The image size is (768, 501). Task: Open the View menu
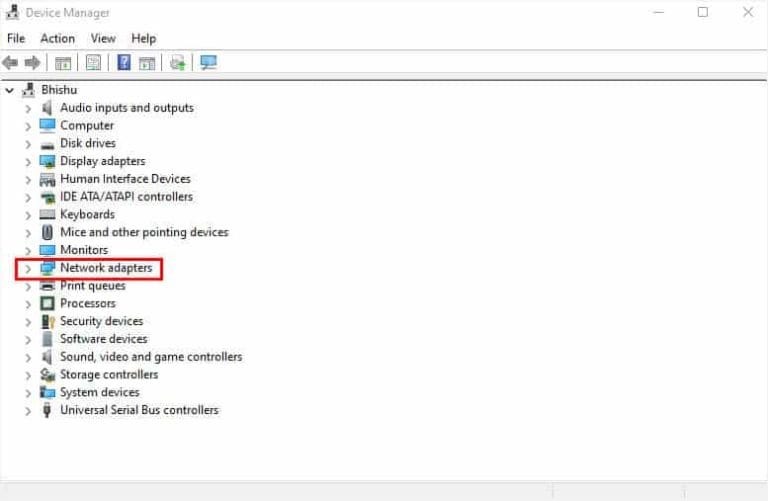coord(103,38)
